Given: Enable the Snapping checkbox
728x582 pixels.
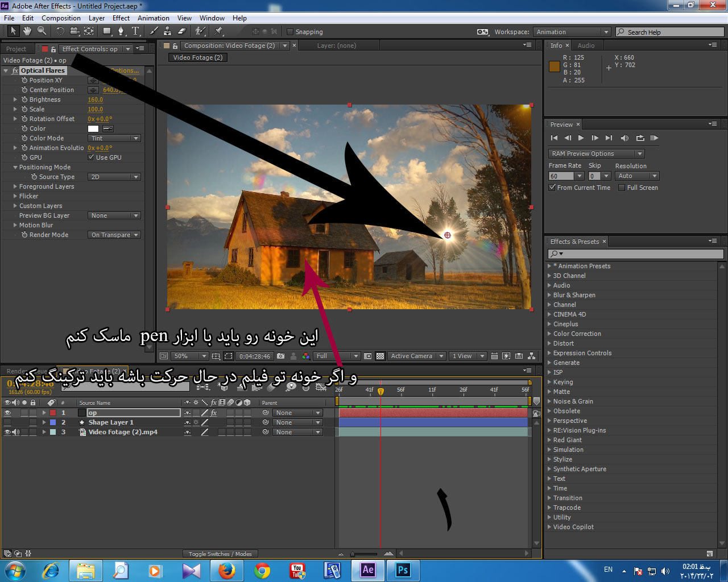Looking at the screenshot, I should click(x=290, y=32).
